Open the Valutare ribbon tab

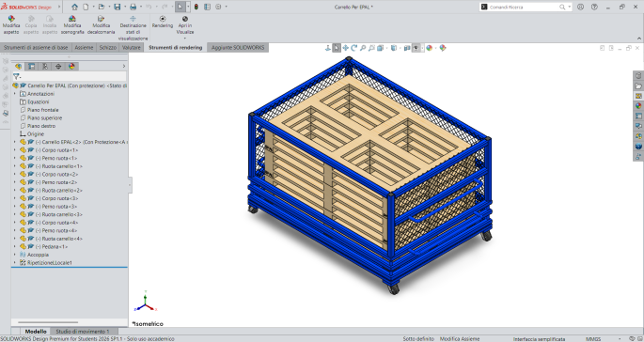point(132,48)
